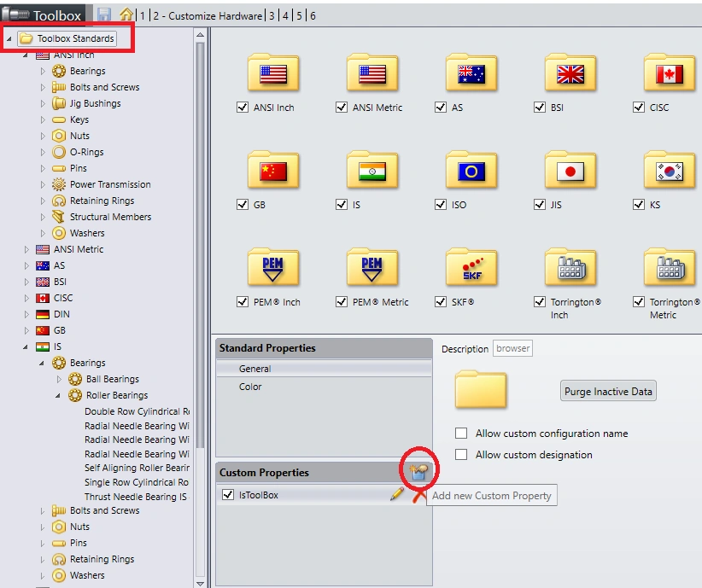The image size is (702, 588).
Task: Open the JIS Japanese standard folder
Action: click(x=570, y=170)
